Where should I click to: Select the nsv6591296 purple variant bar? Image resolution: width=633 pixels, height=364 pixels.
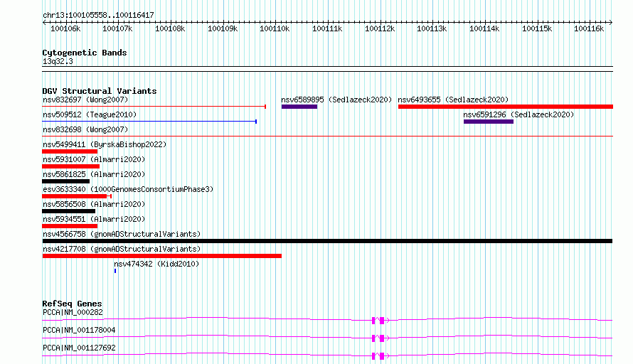(489, 122)
